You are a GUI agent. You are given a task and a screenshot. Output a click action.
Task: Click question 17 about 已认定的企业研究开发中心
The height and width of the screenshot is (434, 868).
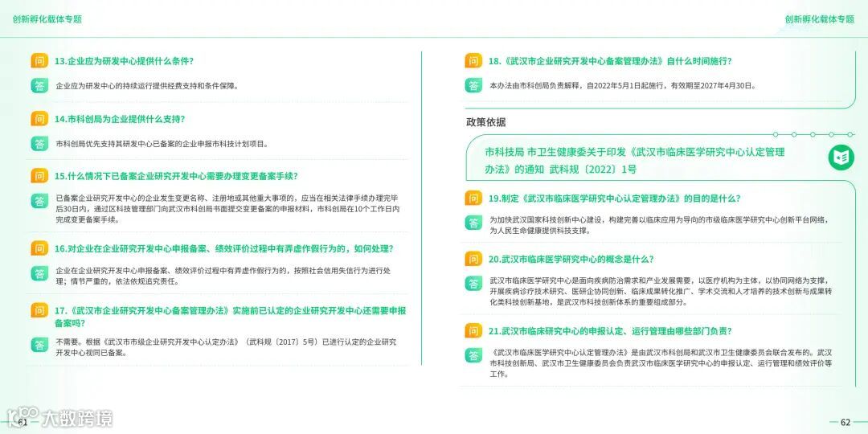(231, 317)
